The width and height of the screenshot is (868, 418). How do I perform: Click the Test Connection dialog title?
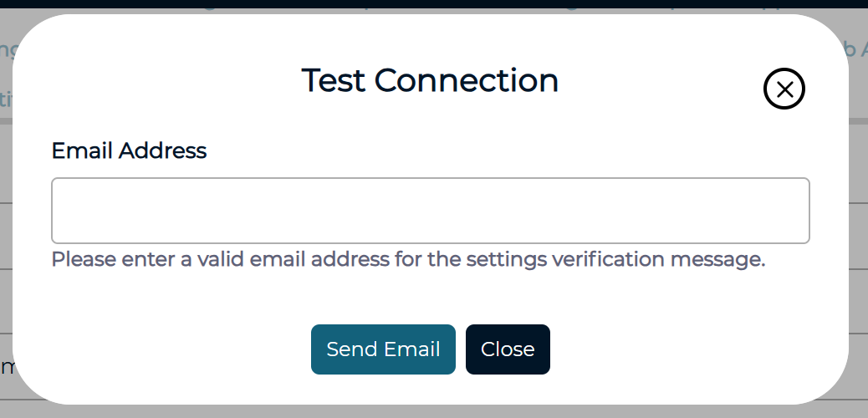coord(430,80)
